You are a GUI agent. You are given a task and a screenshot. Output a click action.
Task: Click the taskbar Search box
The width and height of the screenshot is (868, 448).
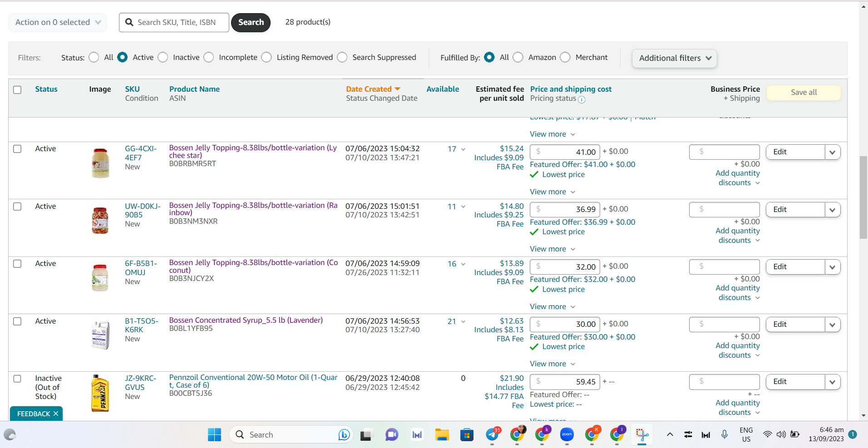pyautogui.click(x=291, y=434)
